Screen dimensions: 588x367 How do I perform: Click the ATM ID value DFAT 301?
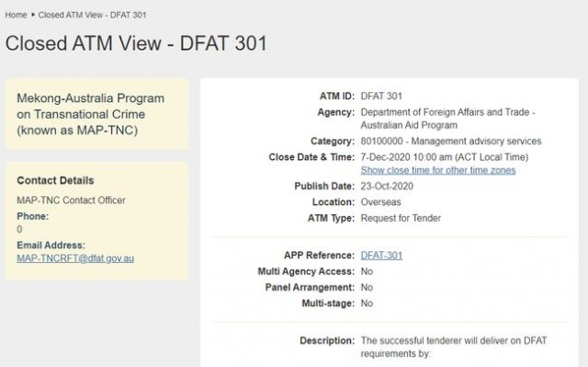381,96
